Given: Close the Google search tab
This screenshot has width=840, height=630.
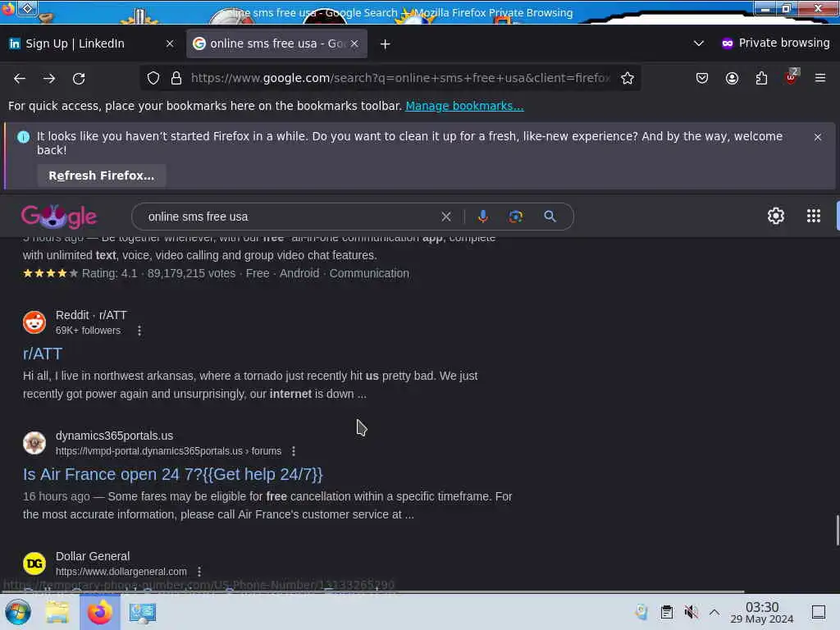Looking at the screenshot, I should (354, 44).
